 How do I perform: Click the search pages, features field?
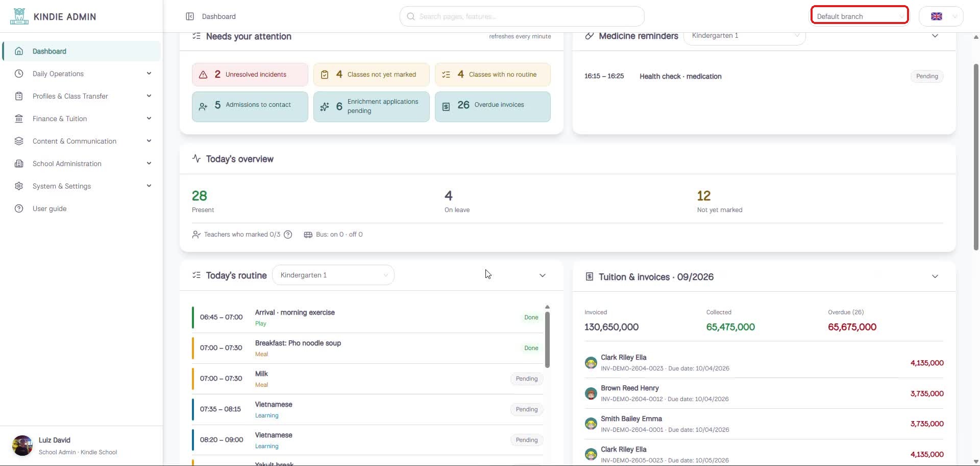pyautogui.click(x=522, y=16)
